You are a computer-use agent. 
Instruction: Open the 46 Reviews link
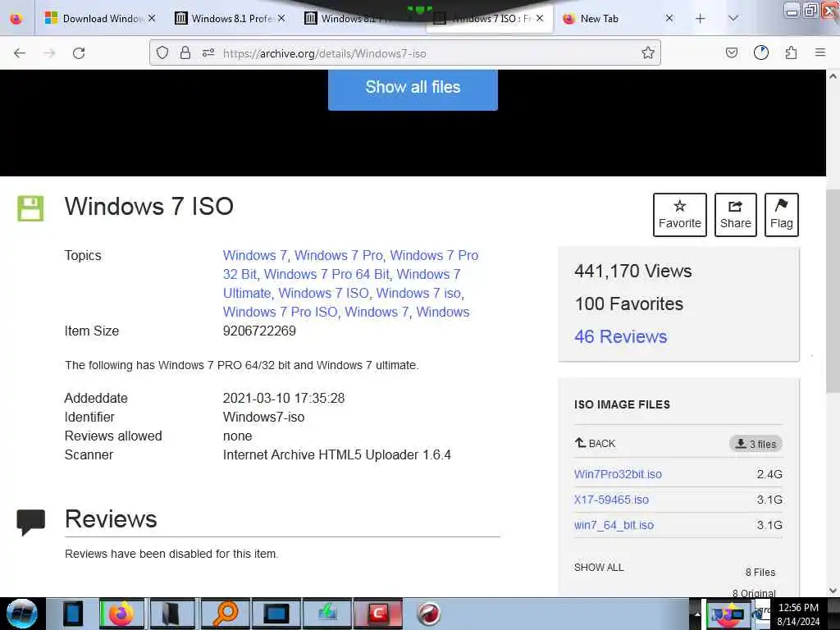(620, 336)
